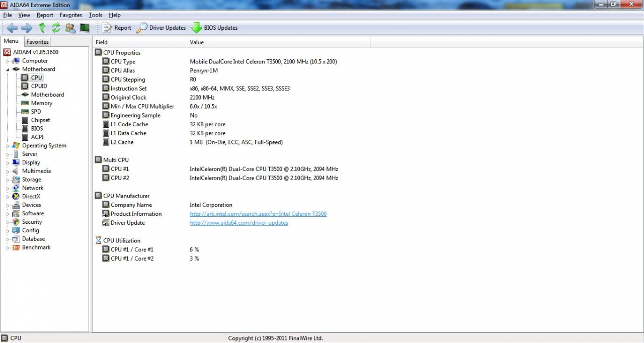This screenshot has height=343, width=644.
Task: Open the View menu
Action: (x=24, y=15)
